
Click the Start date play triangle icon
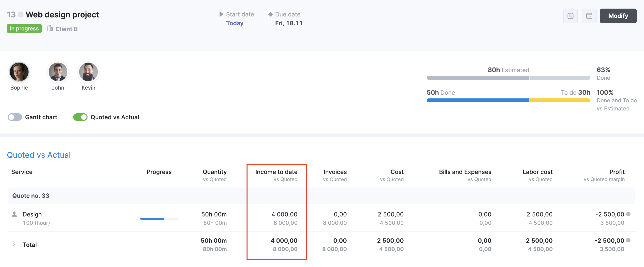[221, 14]
